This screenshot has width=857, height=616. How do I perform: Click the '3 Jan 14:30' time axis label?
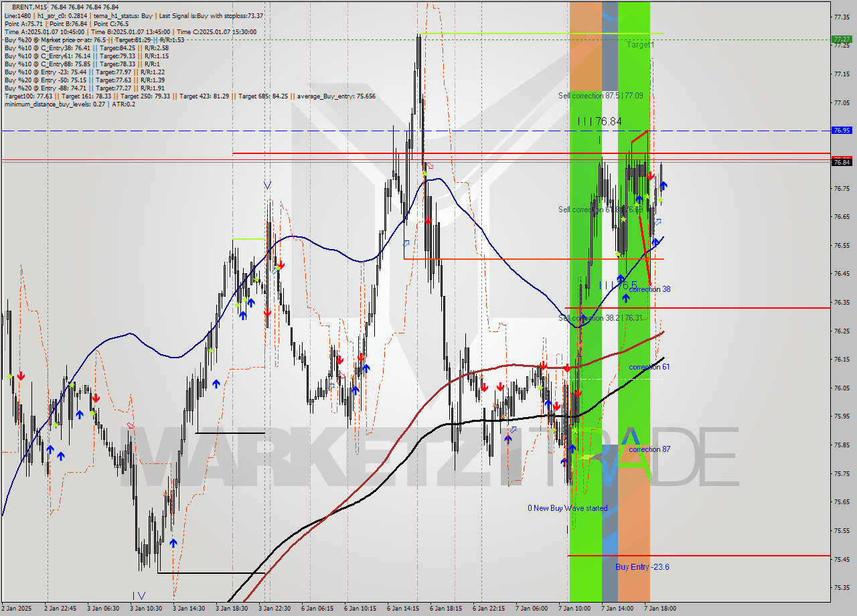(188, 609)
